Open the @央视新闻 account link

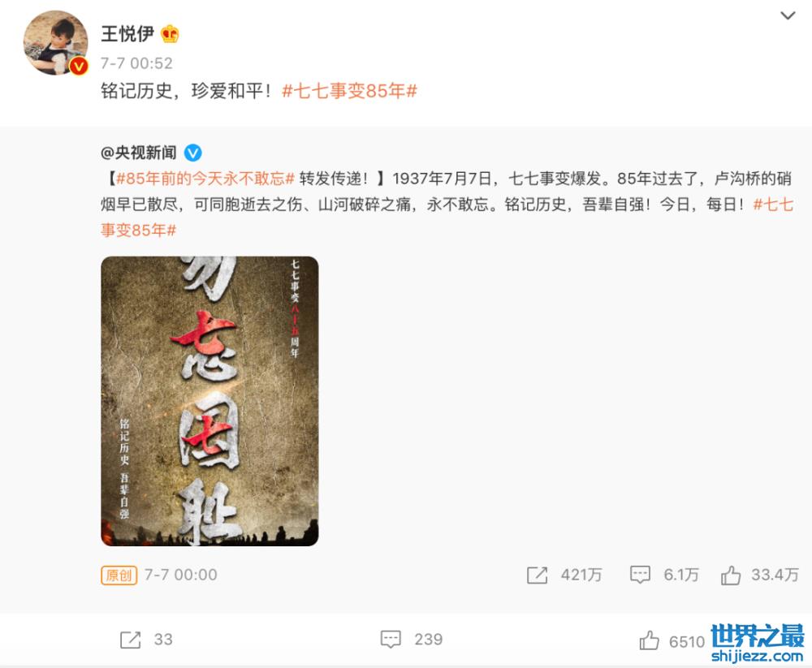coord(139,153)
